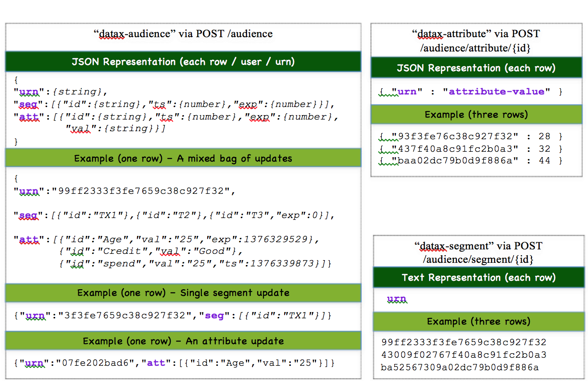Click the "seg" schema definition line

tap(175, 104)
